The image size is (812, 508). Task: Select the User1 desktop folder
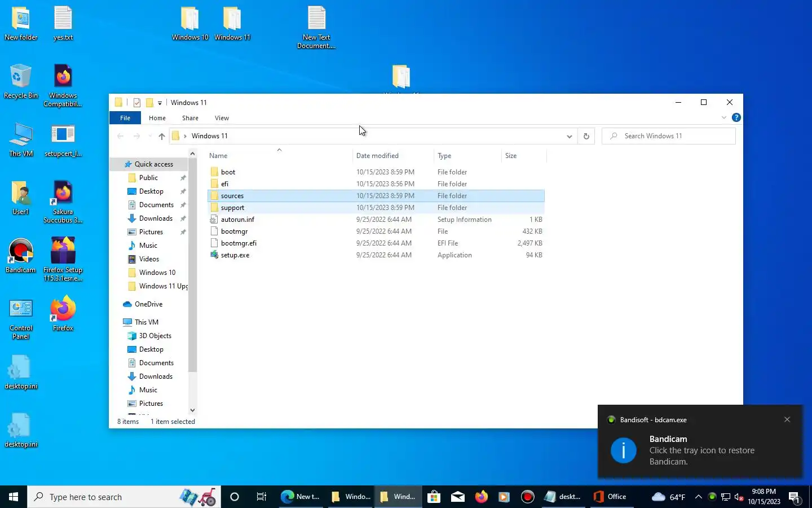coord(21,198)
